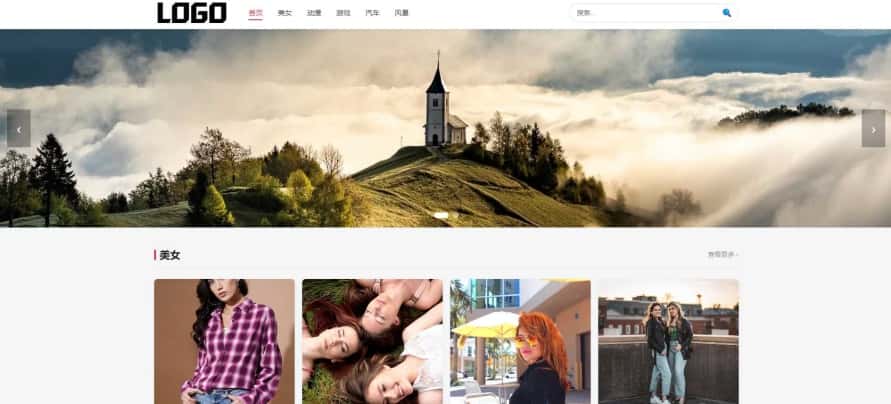Open the 风景 navigation item
The width and height of the screenshot is (891, 404).
click(402, 13)
